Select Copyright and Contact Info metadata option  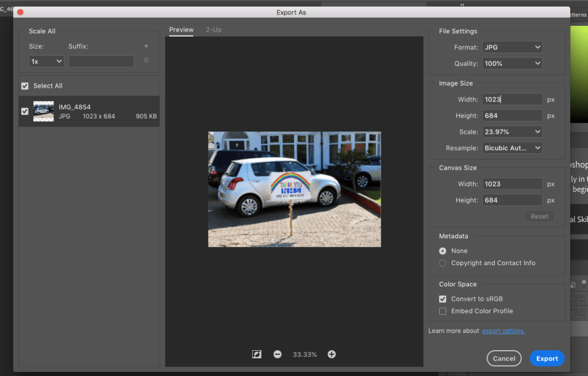443,263
